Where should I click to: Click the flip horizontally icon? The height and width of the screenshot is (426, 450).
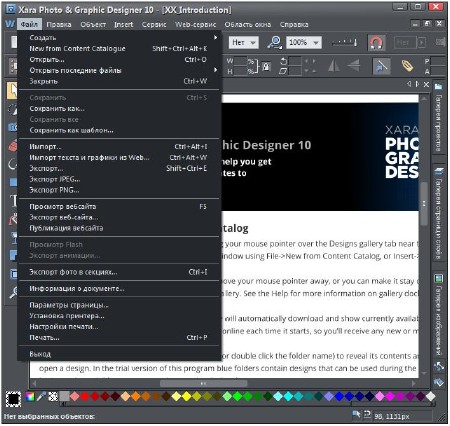pos(334,65)
